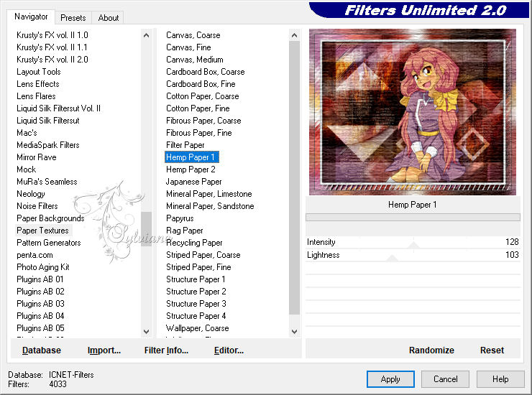532x395 pixels.
Task: Click the down arrow of category list scrollbar
Action: coord(146,332)
